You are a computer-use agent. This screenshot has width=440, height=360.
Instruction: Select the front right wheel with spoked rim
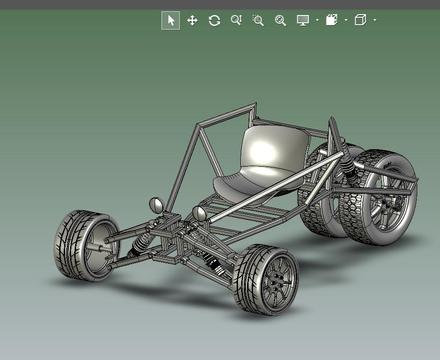tap(265, 279)
